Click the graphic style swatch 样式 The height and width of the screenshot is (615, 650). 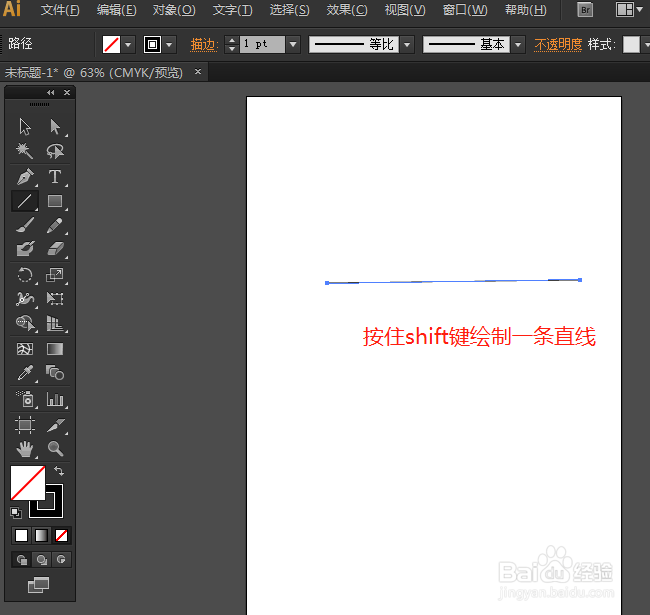click(631, 44)
